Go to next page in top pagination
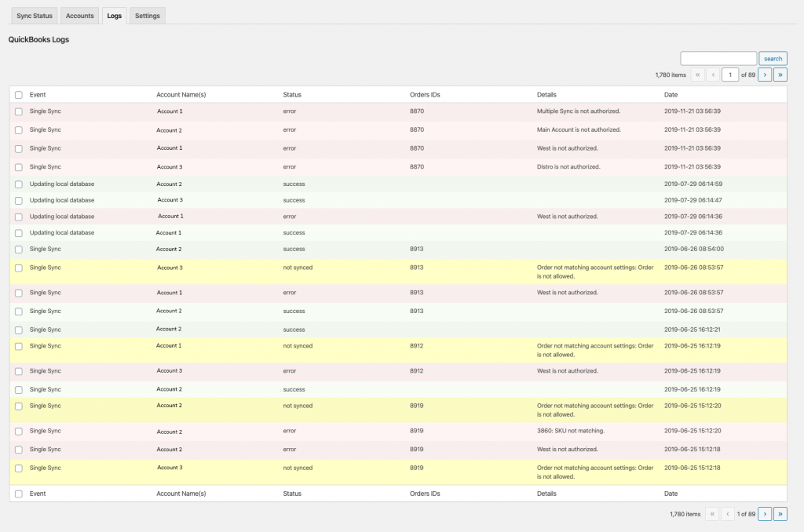Image resolution: width=804 pixels, height=532 pixels. [x=765, y=75]
